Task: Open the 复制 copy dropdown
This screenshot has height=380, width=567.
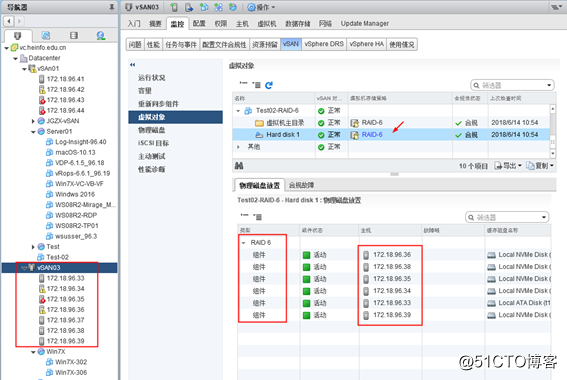Action: click(x=540, y=166)
